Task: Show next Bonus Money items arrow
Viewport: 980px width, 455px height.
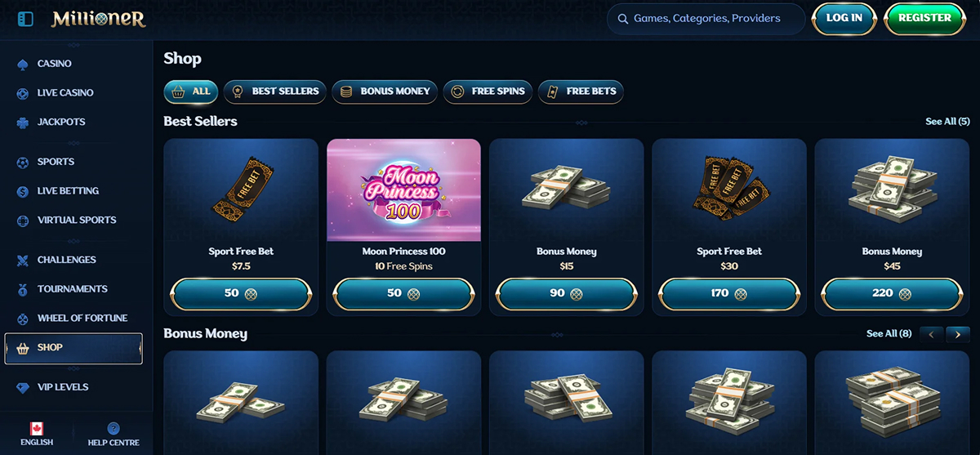Action: (958, 333)
